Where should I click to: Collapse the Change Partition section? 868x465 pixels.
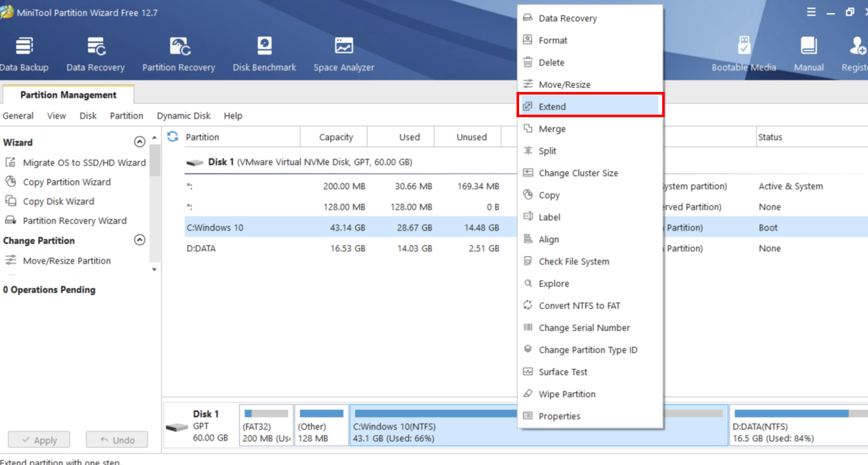[x=139, y=240]
